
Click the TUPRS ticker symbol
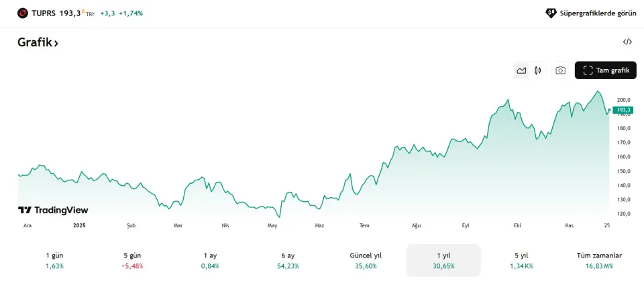pyautogui.click(x=44, y=13)
